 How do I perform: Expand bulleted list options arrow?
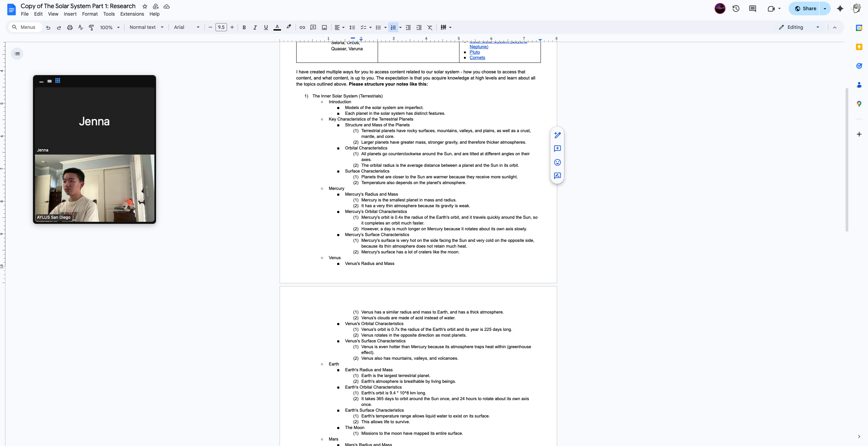[385, 28]
